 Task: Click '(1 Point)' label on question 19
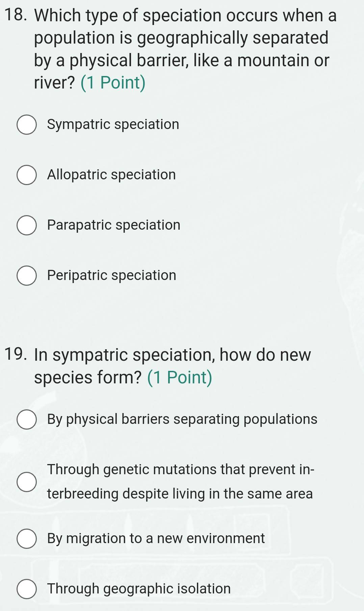(180, 378)
